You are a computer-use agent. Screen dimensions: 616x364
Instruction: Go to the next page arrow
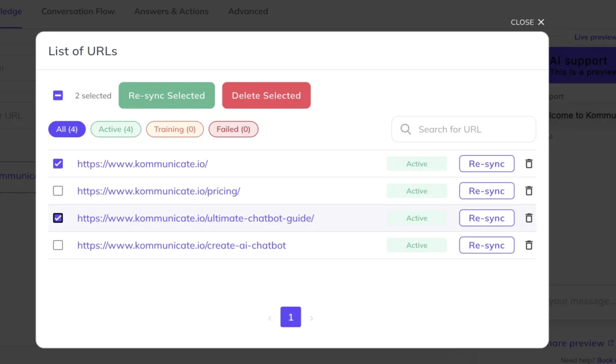click(x=312, y=318)
